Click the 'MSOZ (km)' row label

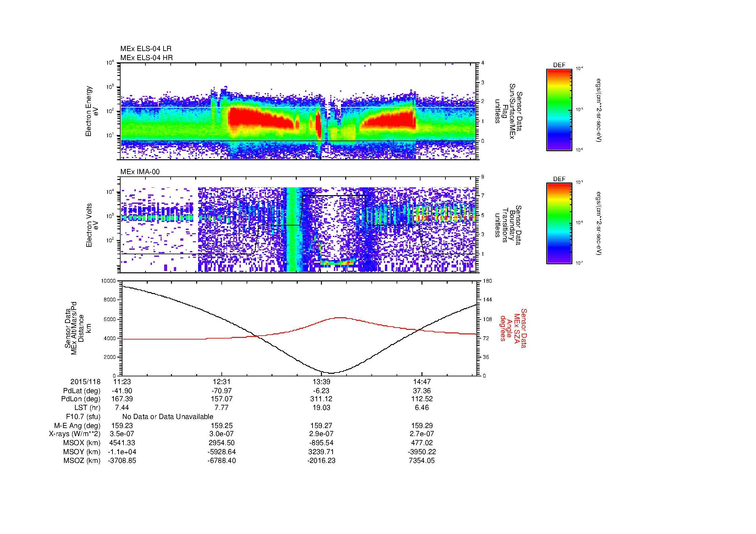pyautogui.click(x=82, y=461)
